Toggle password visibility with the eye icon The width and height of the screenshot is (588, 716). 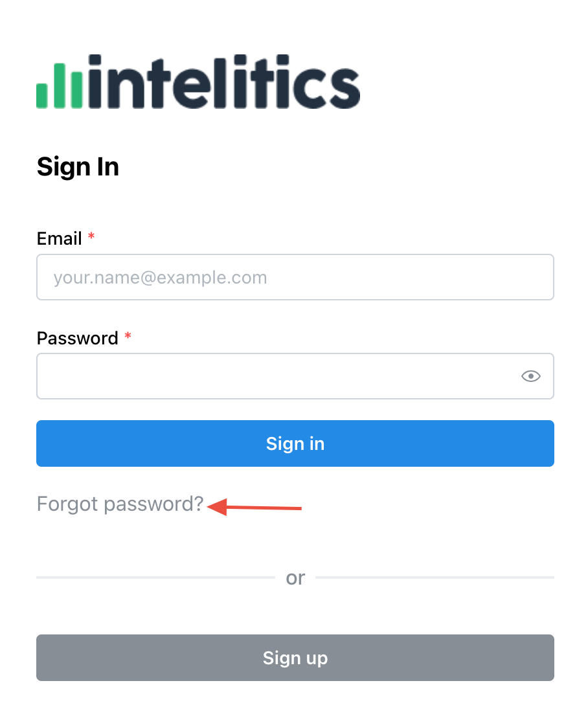click(x=530, y=376)
